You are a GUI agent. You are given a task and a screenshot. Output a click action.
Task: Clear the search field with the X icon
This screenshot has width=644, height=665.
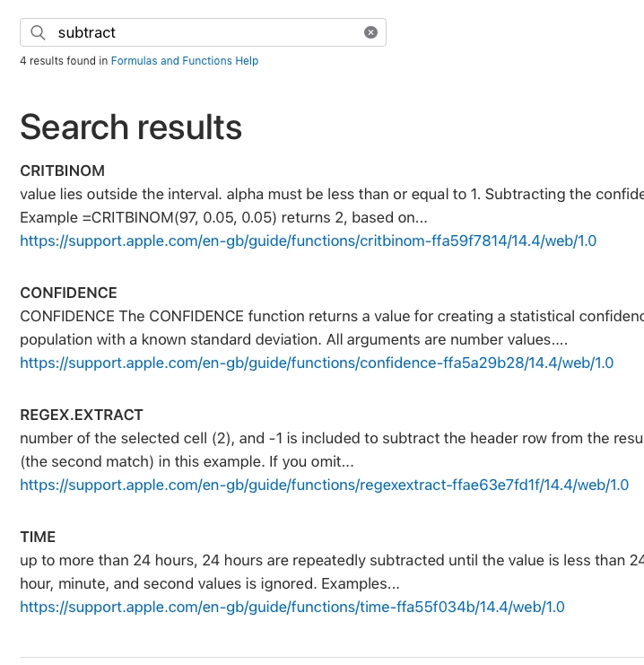click(x=370, y=32)
